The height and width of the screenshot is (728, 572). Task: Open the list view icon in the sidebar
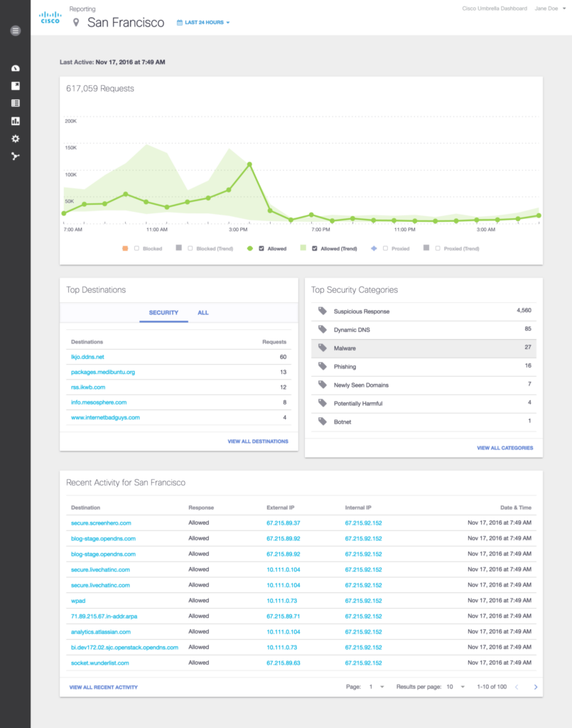click(x=16, y=103)
